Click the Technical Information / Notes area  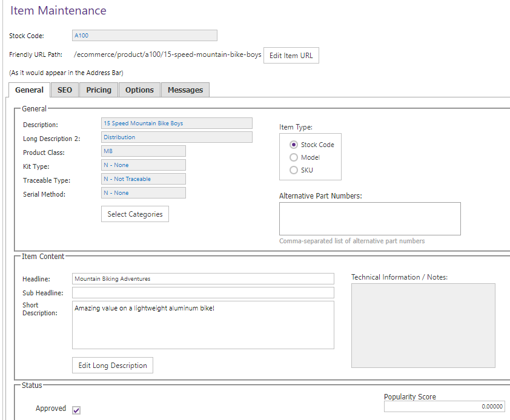pos(423,326)
